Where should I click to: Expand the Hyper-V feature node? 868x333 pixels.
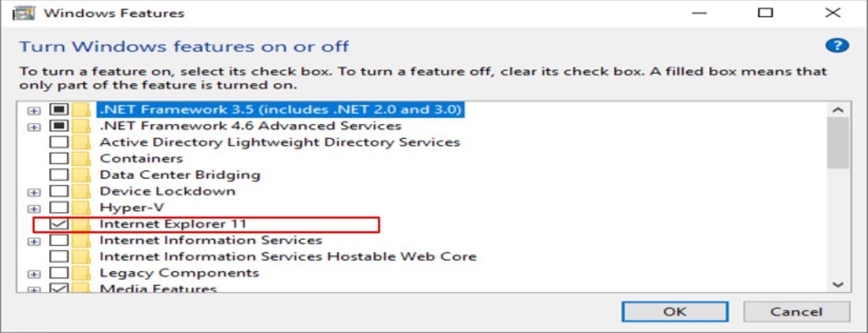(33, 208)
